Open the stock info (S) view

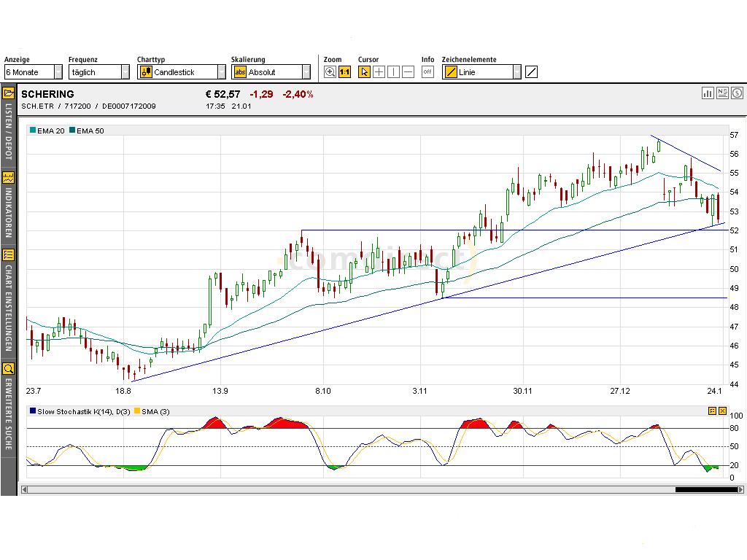(x=737, y=93)
